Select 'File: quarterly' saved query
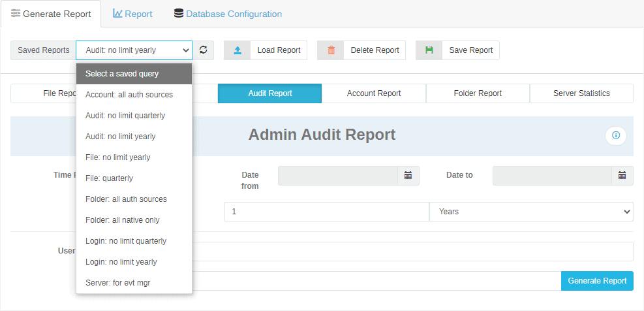The image size is (644, 311). (109, 178)
